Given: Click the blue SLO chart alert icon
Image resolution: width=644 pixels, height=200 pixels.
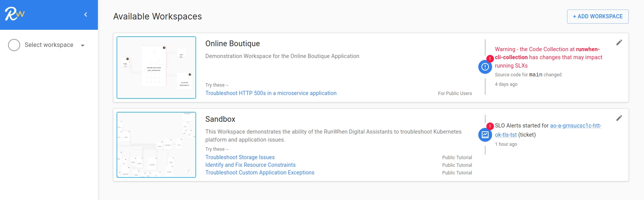Looking at the screenshot, I should click(485, 135).
